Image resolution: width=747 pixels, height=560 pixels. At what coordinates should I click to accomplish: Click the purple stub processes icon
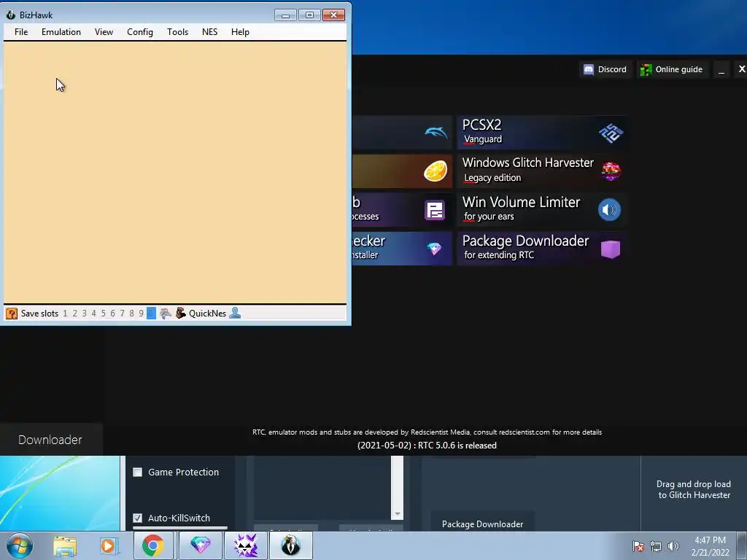coord(435,210)
